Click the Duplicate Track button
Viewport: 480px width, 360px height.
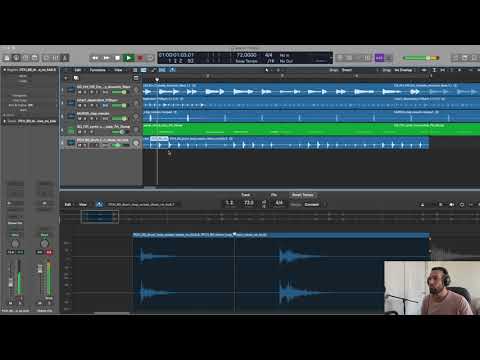(x=76, y=78)
